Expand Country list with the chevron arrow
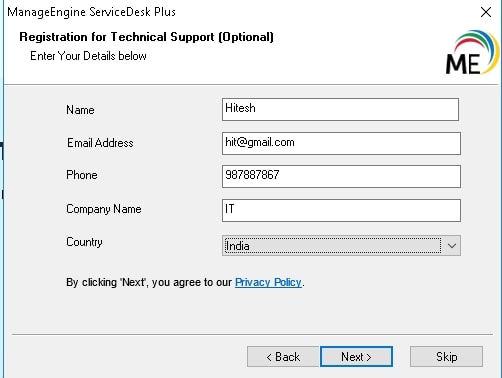 pos(452,246)
